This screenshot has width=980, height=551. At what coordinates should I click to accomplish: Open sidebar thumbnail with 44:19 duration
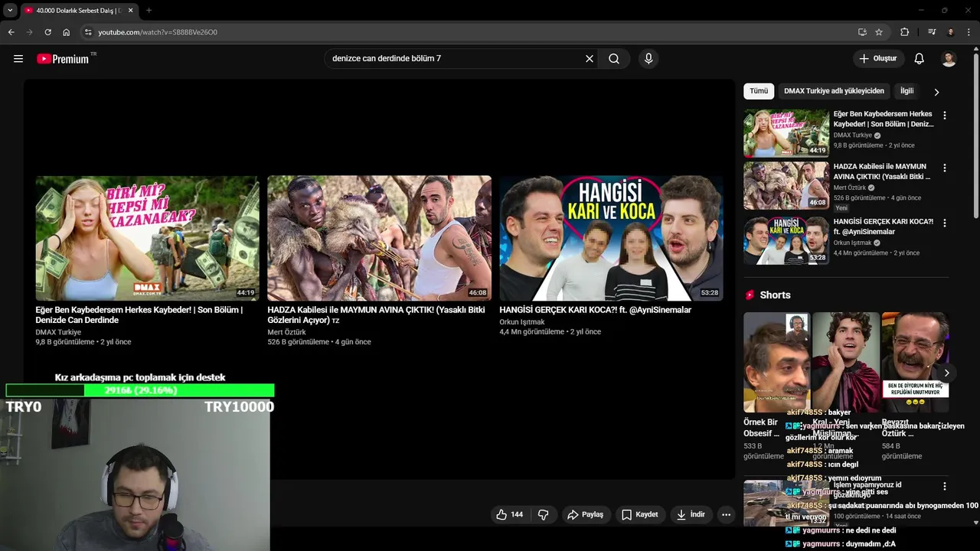point(786,133)
